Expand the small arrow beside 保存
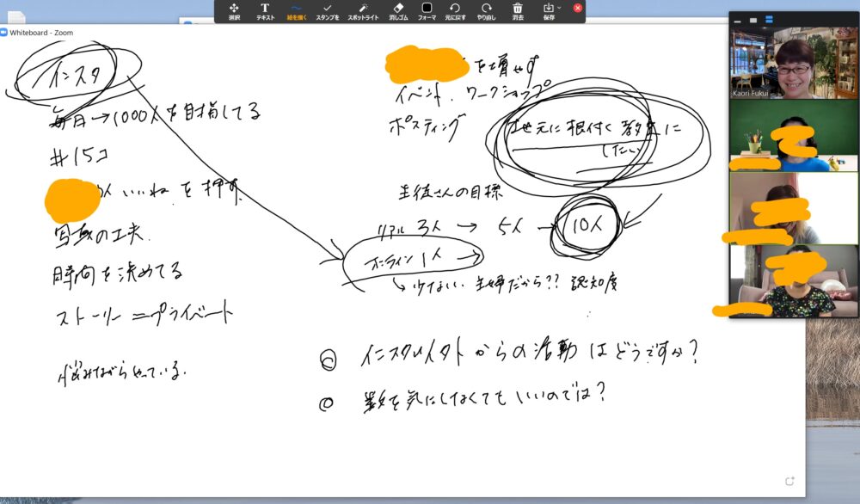860x504 pixels. [560, 8]
